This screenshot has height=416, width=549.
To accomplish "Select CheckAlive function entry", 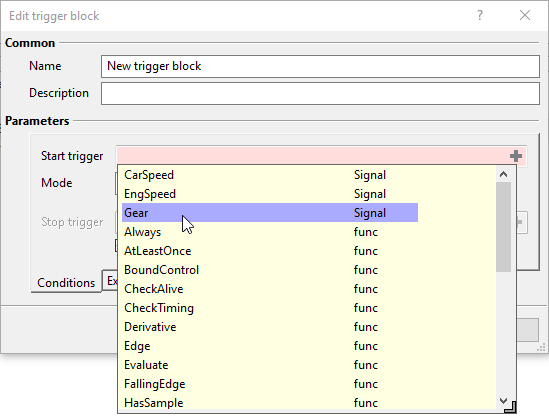I will coord(270,289).
